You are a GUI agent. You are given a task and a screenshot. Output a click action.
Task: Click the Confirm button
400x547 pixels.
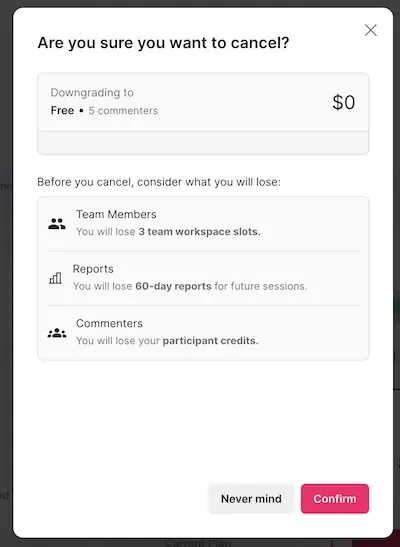[335, 499]
